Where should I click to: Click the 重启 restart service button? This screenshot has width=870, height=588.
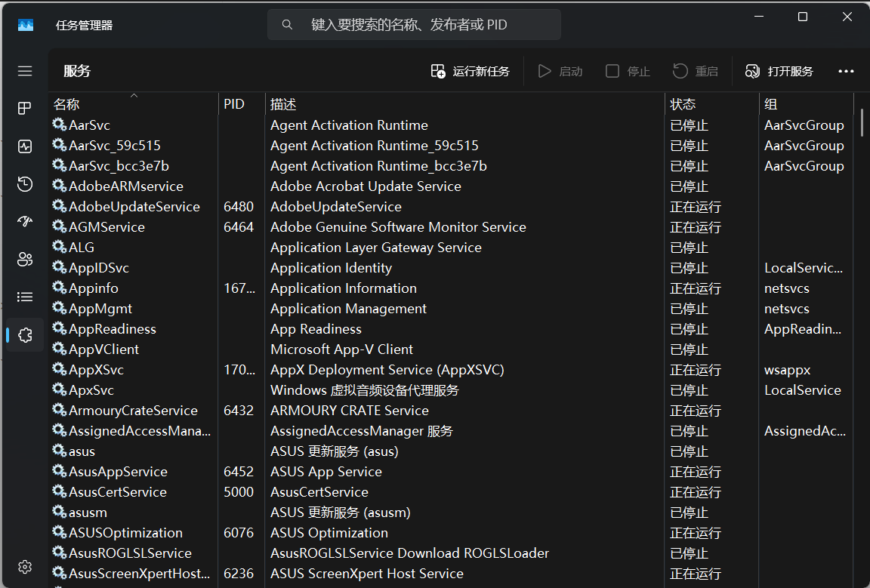(x=696, y=71)
